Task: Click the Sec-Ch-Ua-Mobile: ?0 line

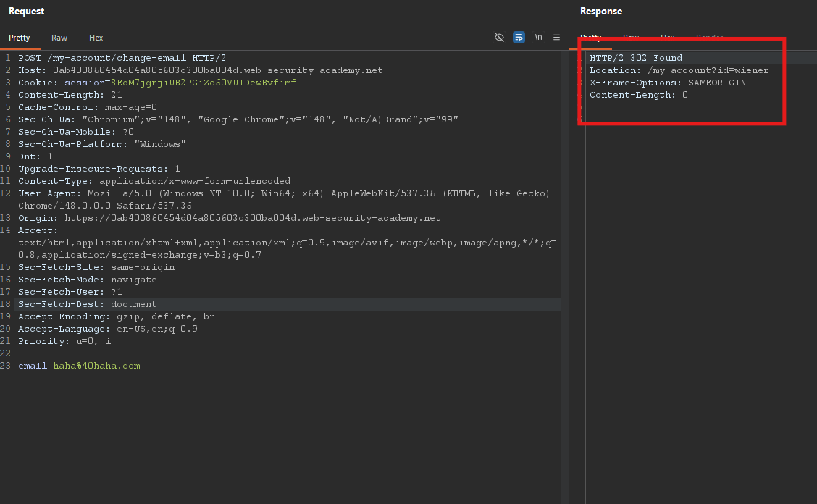Action: [76, 132]
